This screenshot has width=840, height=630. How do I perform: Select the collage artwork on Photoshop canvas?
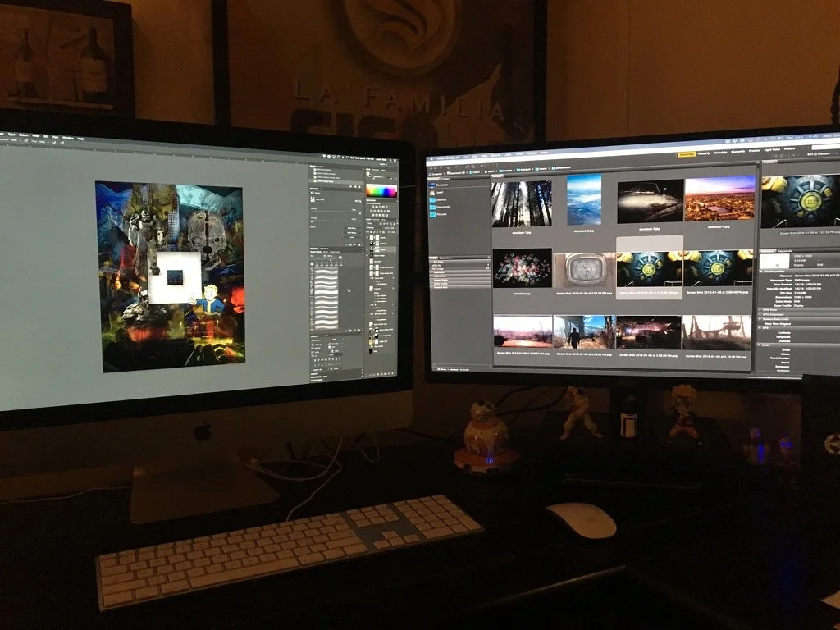pos(171,276)
